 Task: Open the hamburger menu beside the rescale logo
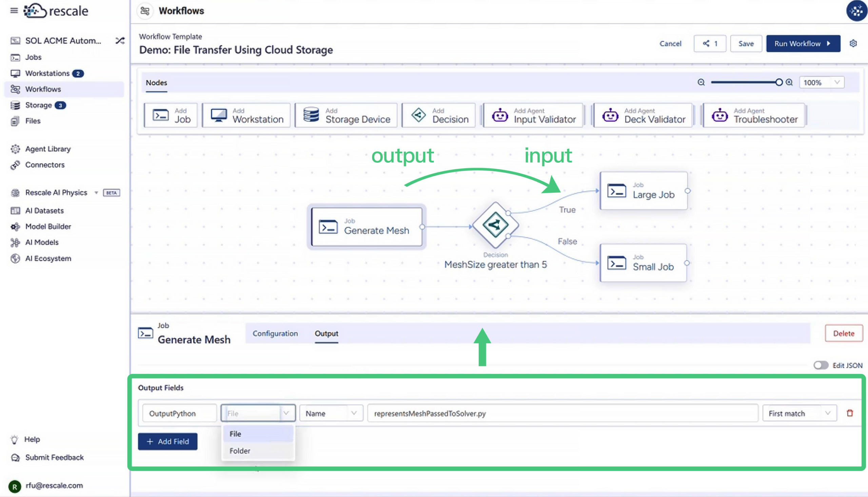(x=14, y=11)
